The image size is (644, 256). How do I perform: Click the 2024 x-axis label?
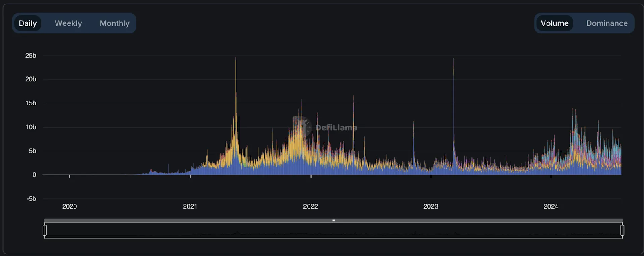click(551, 206)
